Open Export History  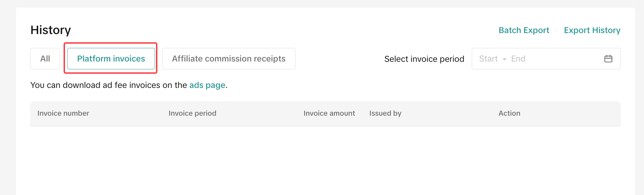tap(592, 30)
